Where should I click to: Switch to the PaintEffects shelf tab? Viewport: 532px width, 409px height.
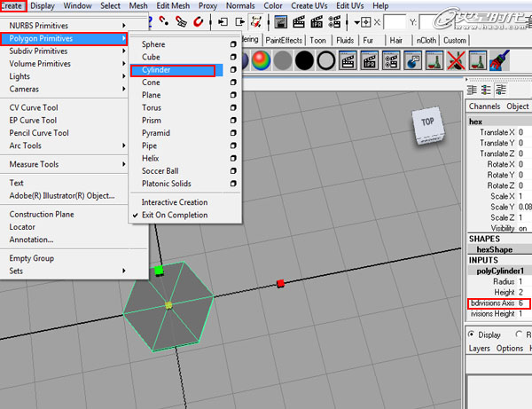click(x=284, y=41)
